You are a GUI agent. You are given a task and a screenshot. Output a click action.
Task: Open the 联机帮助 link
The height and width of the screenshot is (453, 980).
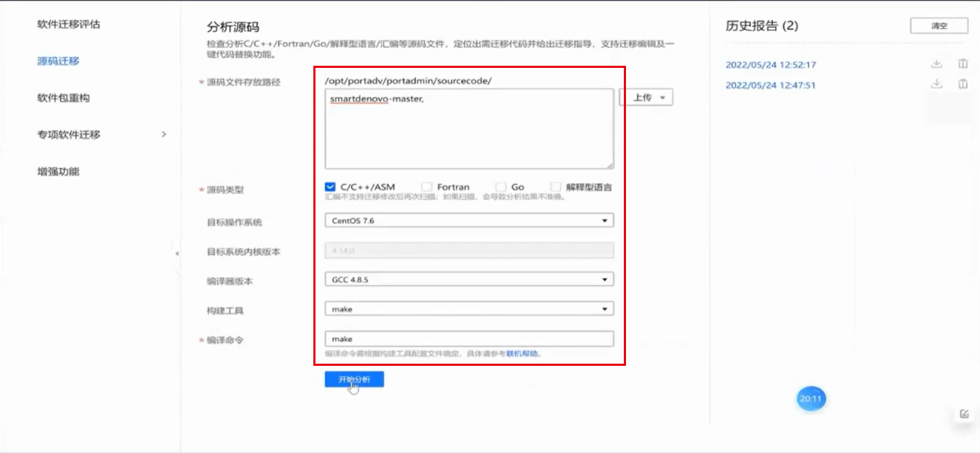pos(523,354)
